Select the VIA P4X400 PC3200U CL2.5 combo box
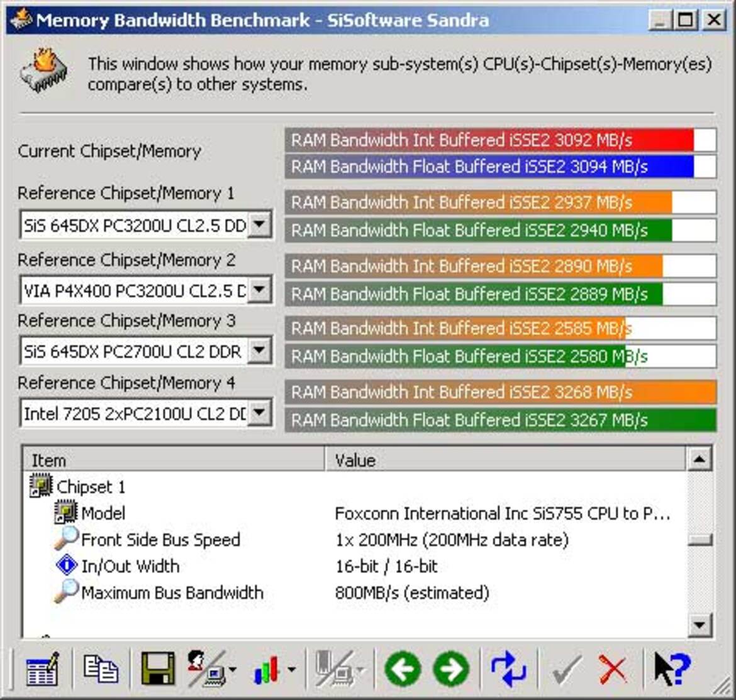This screenshot has width=736, height=700. click(x=145, y=290)
